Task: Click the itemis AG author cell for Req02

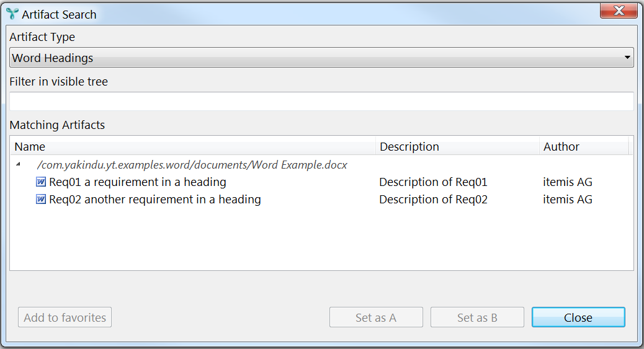Action: (x=568, y=199)
